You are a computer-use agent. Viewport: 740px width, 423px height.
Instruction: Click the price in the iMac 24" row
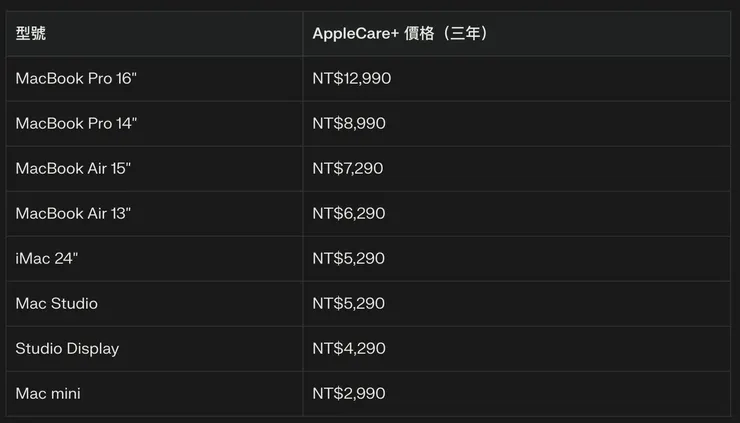point(348,259)
